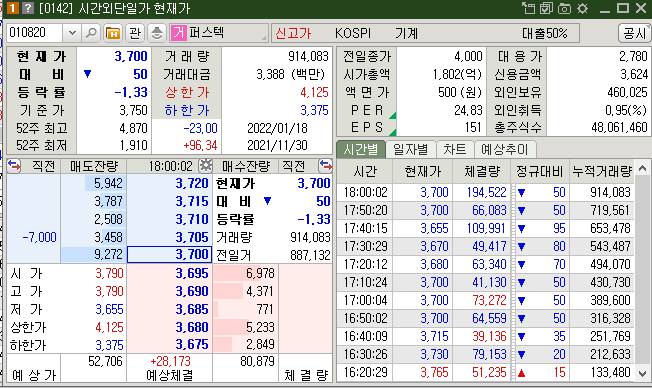Open window settings via title bar gear icon

coord(583,8)
